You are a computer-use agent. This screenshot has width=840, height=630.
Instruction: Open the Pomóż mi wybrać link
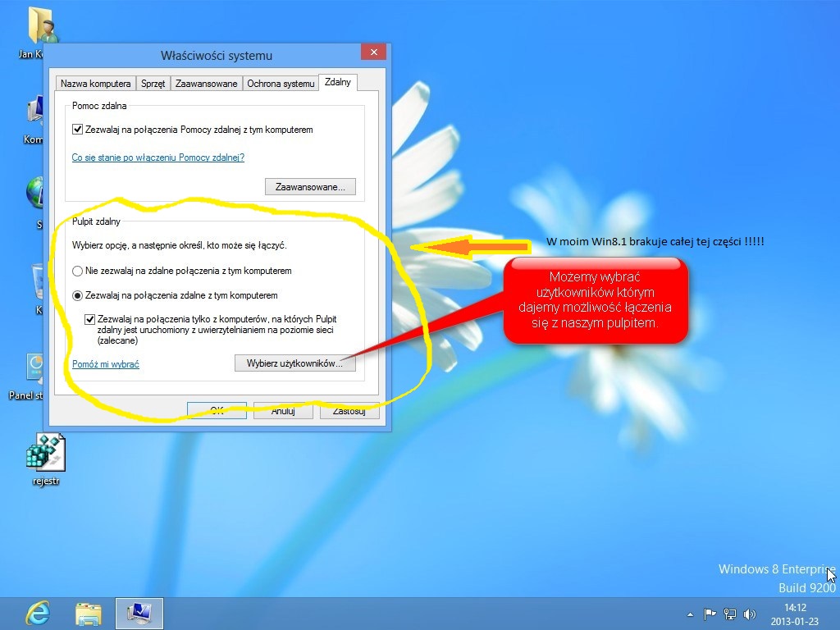point(106,364)
